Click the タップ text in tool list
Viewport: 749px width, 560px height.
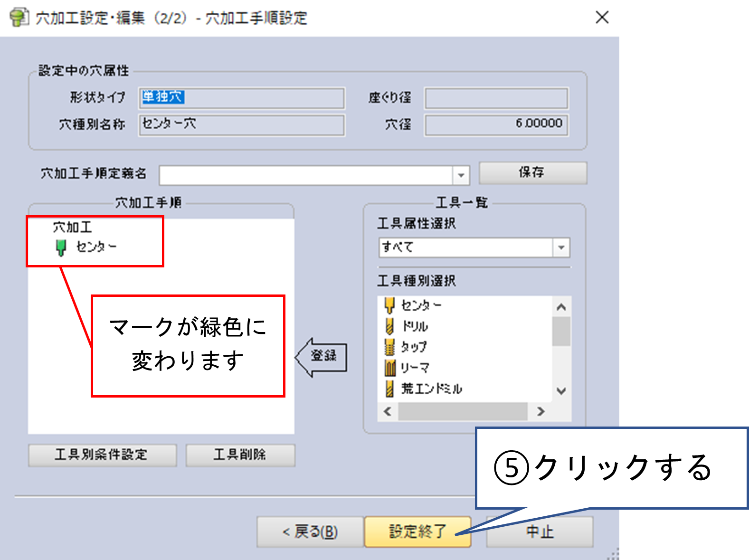click(x=414, y=347)
